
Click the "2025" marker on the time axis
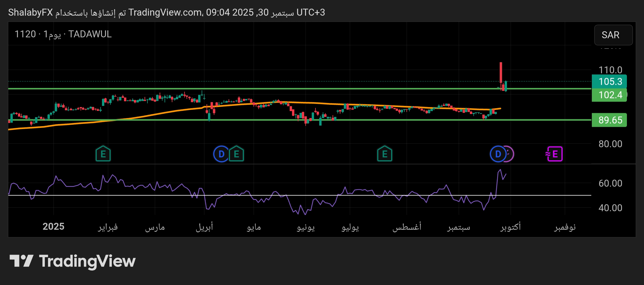click(54, 227)
